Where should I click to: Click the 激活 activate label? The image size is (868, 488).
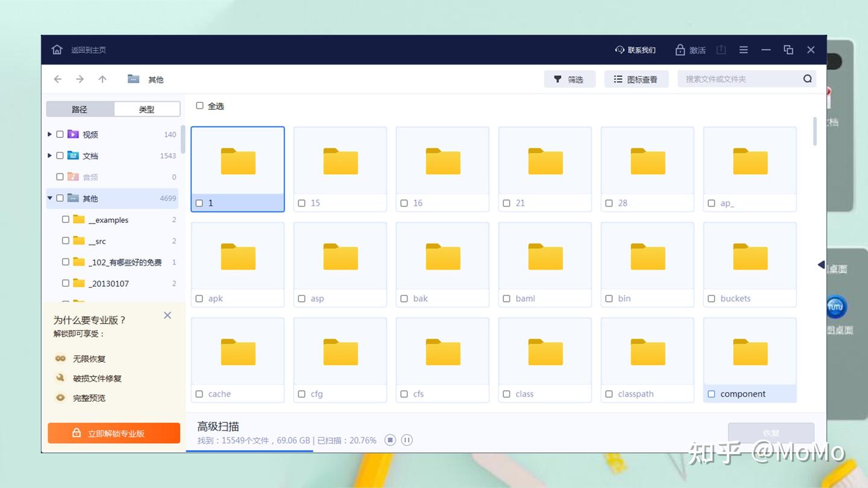[x=697, y=50]
